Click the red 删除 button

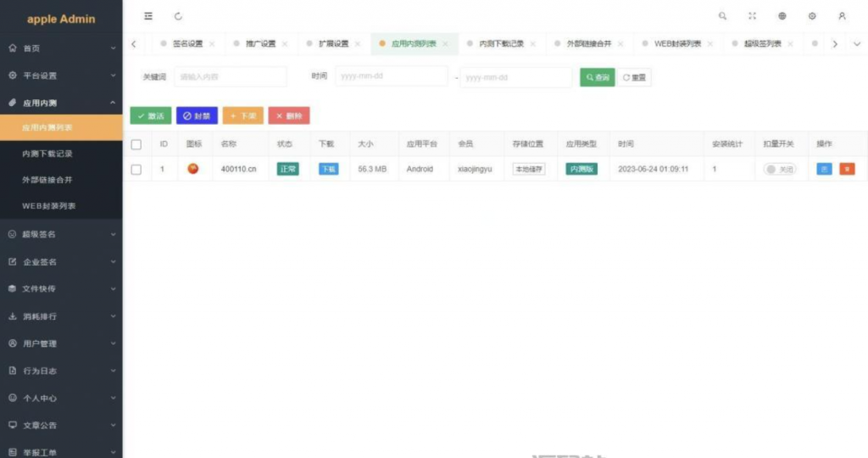pos(289,115)
